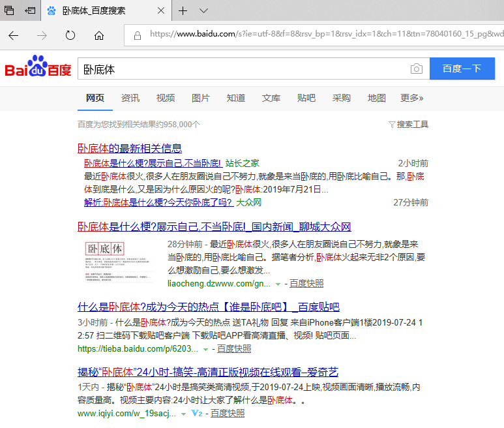Viewport: 504px width, 428px height.
Task: Click the tab overview icon in Edge
Action: (9, 10)
